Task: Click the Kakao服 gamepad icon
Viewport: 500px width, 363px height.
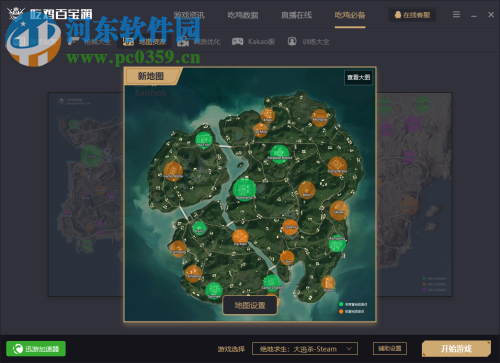Action: coord(237,41)
